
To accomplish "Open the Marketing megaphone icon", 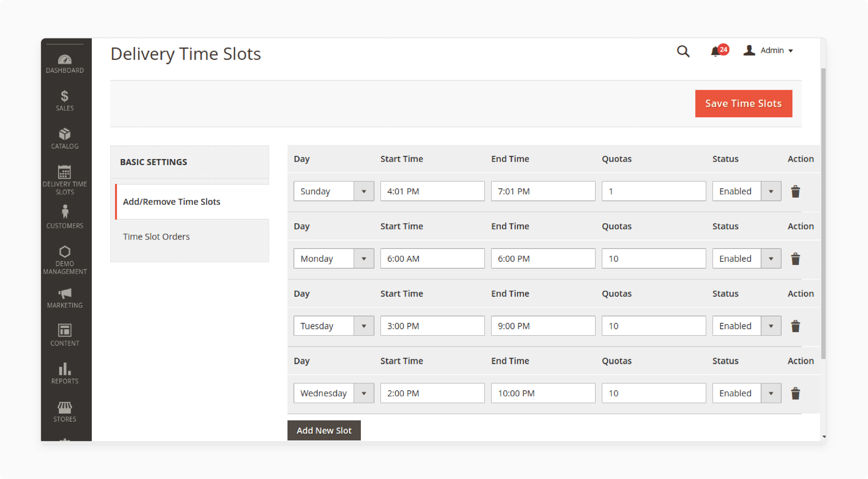I will click(x=65, y=294).
